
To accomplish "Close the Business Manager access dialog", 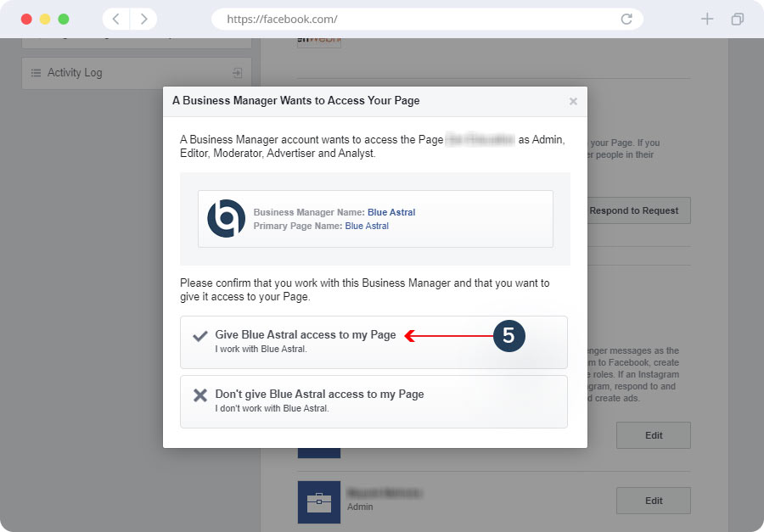I will (x=573, y=101).
